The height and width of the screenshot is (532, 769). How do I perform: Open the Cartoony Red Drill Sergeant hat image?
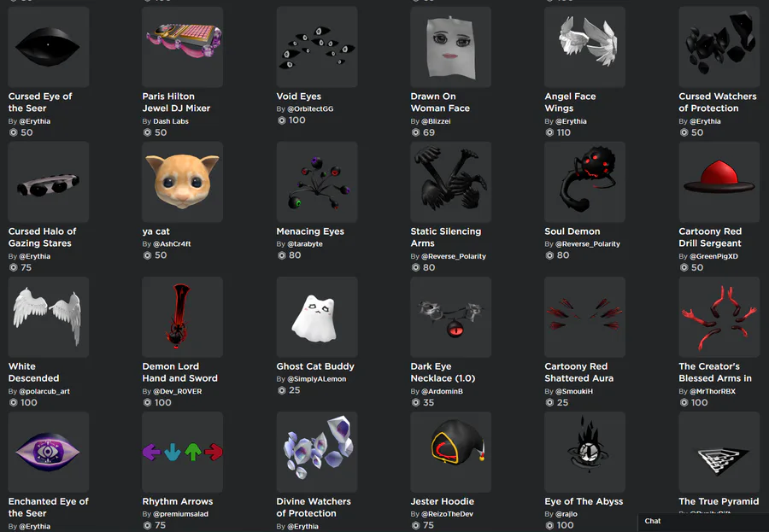719,182
